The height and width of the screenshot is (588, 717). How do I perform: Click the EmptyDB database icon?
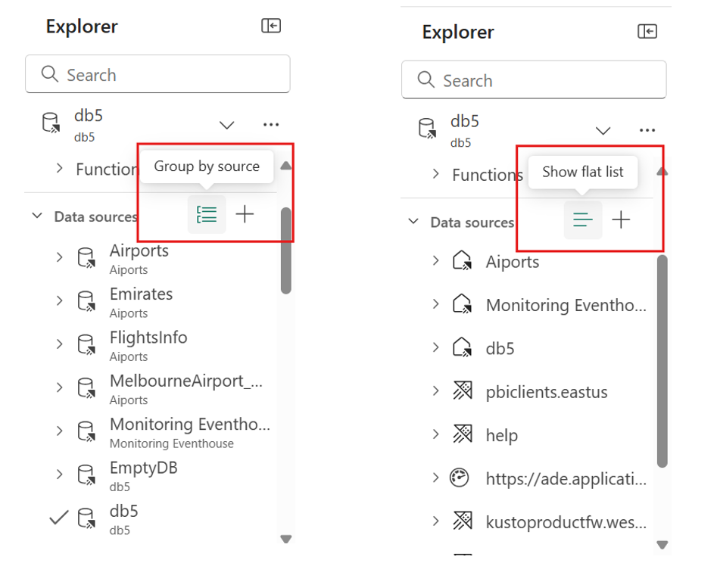(x=86, y=475)
